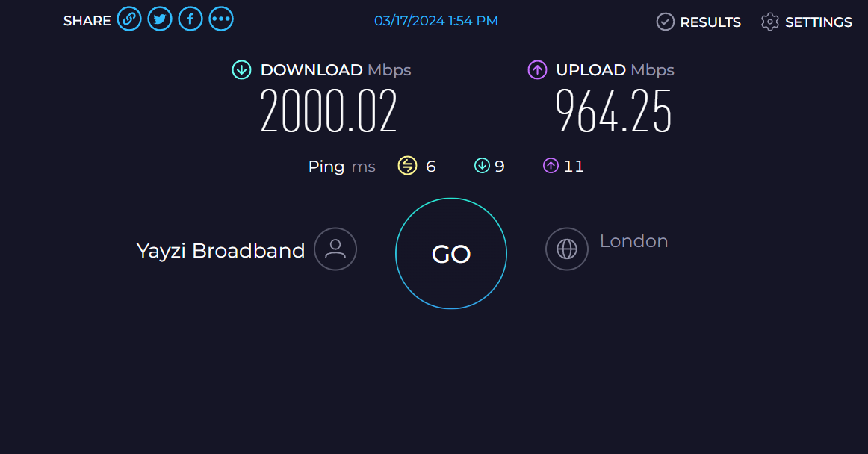868x454 pixels.
Task: Click the download arrow icon
Action: coord(241,69)
